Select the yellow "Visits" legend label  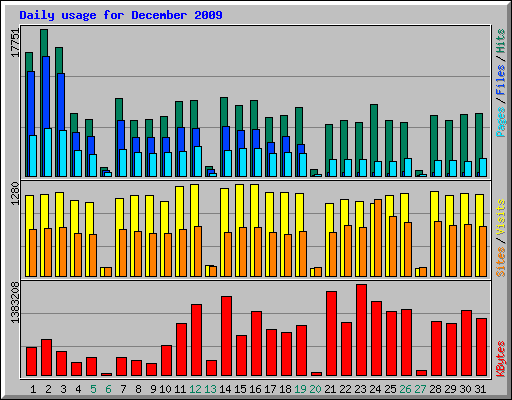click(501, 218)
